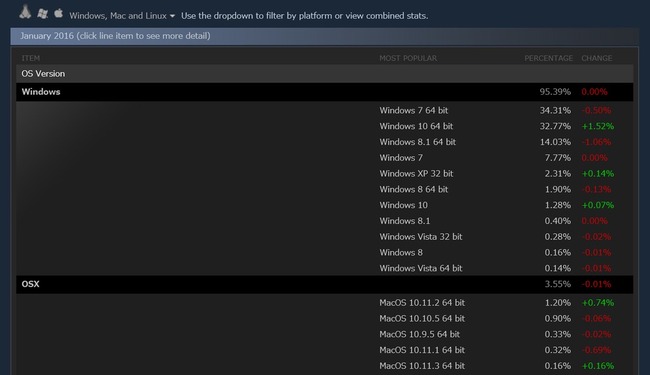
Task: Click the Windows XP 32 bit entry
Action: 416,174
